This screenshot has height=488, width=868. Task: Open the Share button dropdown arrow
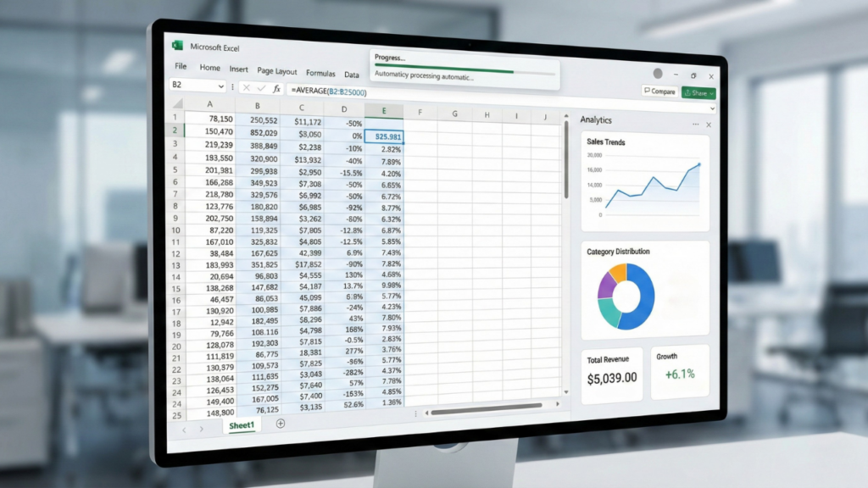point(711,93)
